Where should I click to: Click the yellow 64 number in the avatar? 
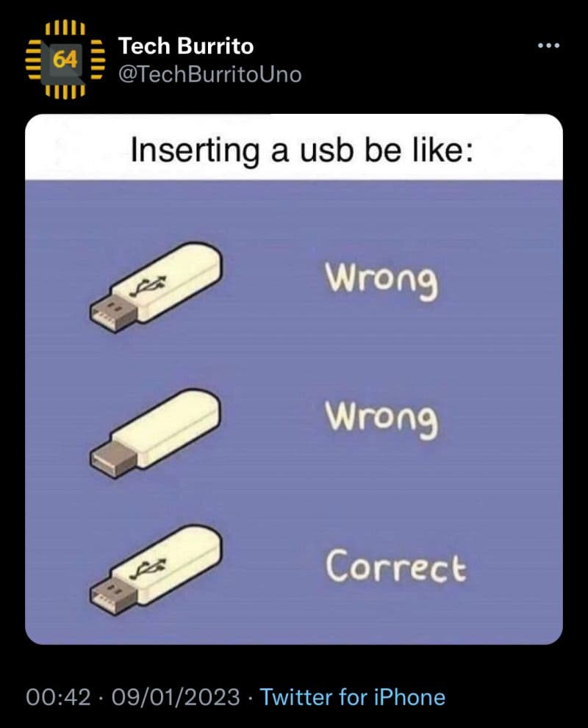pos(65,60)
